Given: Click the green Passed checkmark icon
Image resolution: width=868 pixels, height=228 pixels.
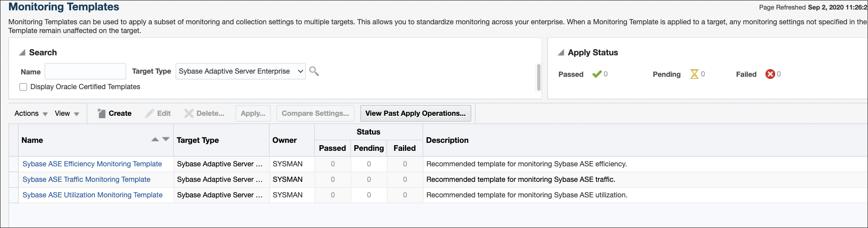Looking at the screenshot, I should point(597,74).
